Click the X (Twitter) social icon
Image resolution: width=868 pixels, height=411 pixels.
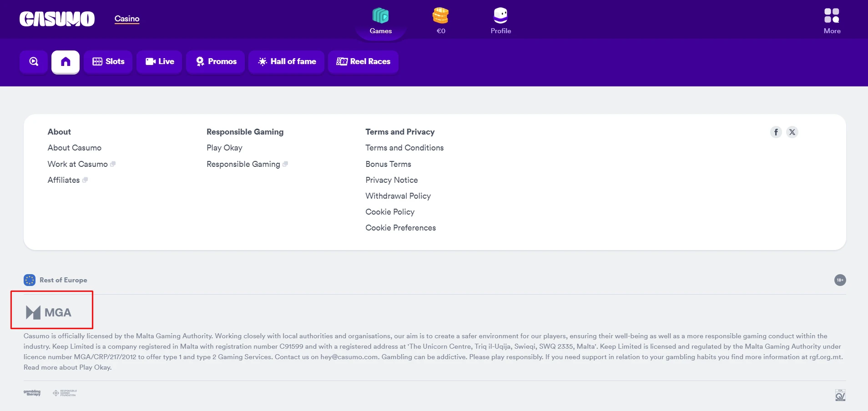[792, 132]
